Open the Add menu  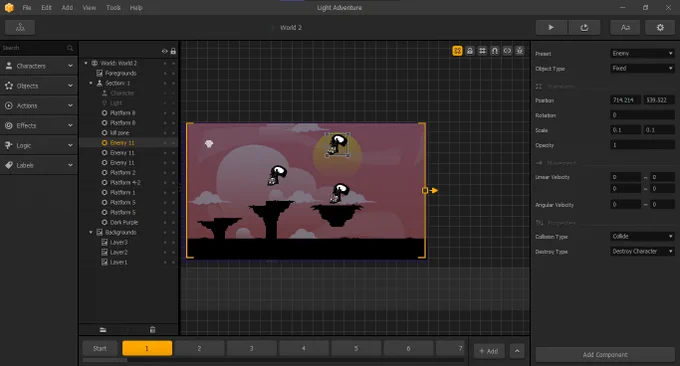coord(67,7)
